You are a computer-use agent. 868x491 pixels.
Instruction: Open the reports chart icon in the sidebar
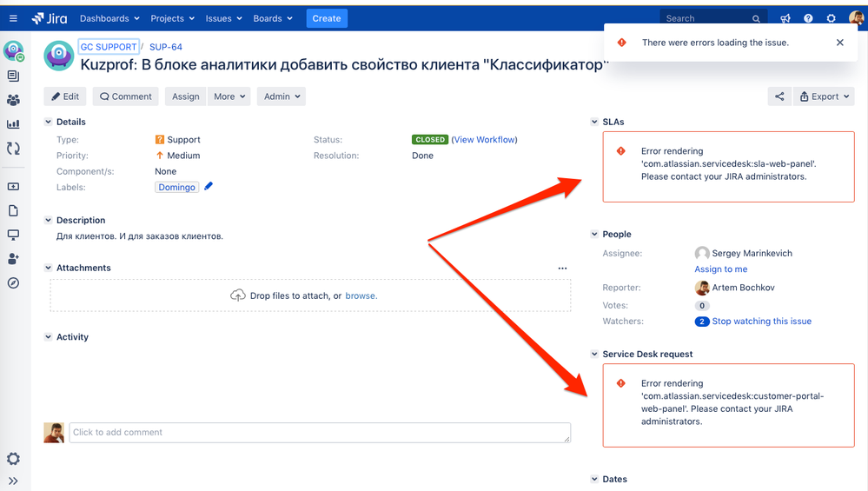point(13,124)
